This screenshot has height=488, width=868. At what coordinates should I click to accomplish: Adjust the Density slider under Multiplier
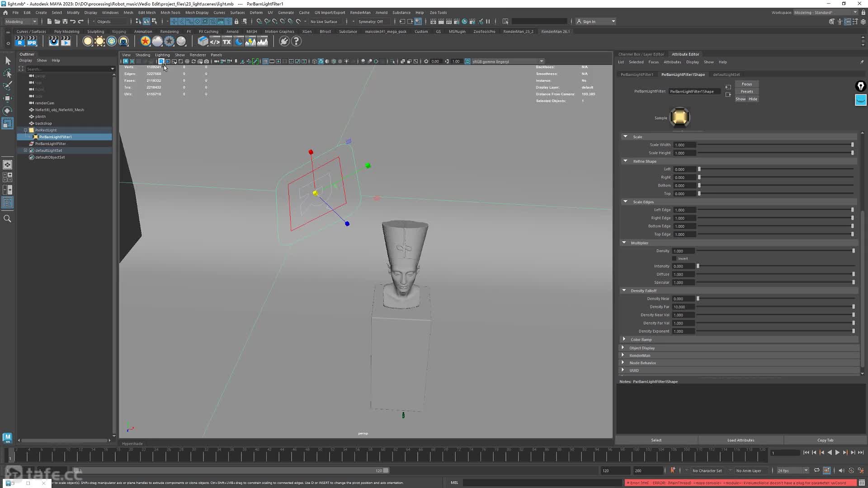(x=775, y=251)
